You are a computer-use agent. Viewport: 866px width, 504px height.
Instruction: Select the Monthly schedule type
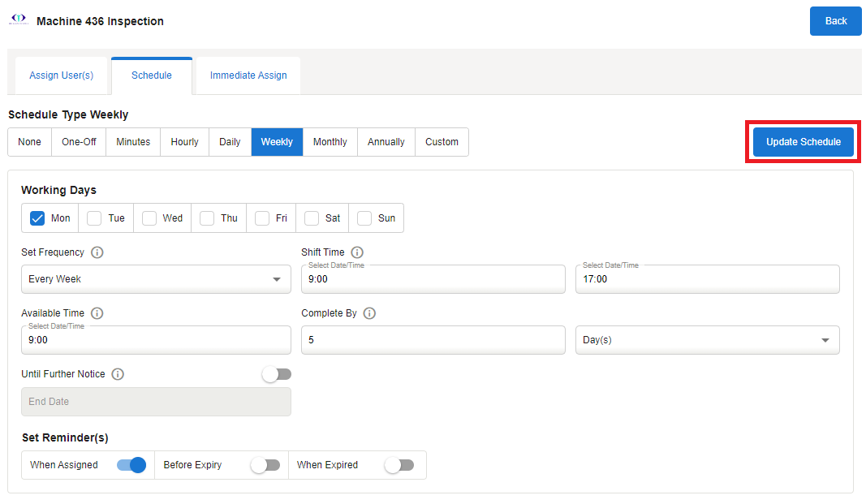click(x=330, y=142)
